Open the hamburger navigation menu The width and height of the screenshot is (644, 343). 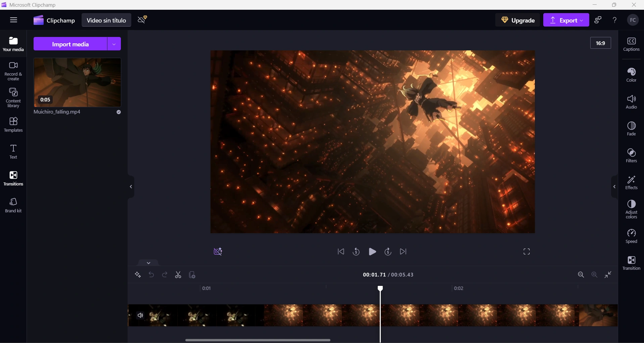(13, 20)
